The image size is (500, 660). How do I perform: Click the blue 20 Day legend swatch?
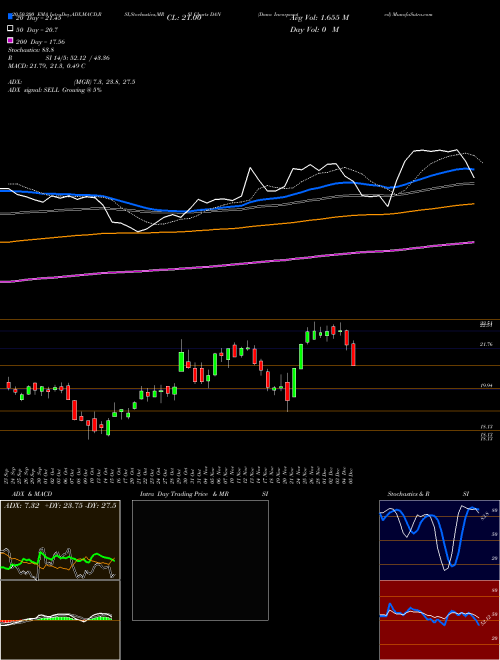(10, 17)
